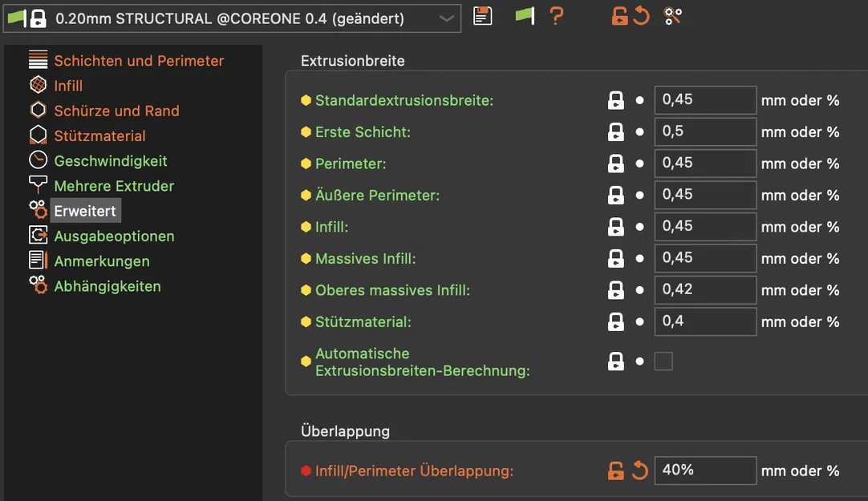Open the Schichten und Perimeter settings page
The width and height of the screenshot is (868, 501).
click(138, 61)
